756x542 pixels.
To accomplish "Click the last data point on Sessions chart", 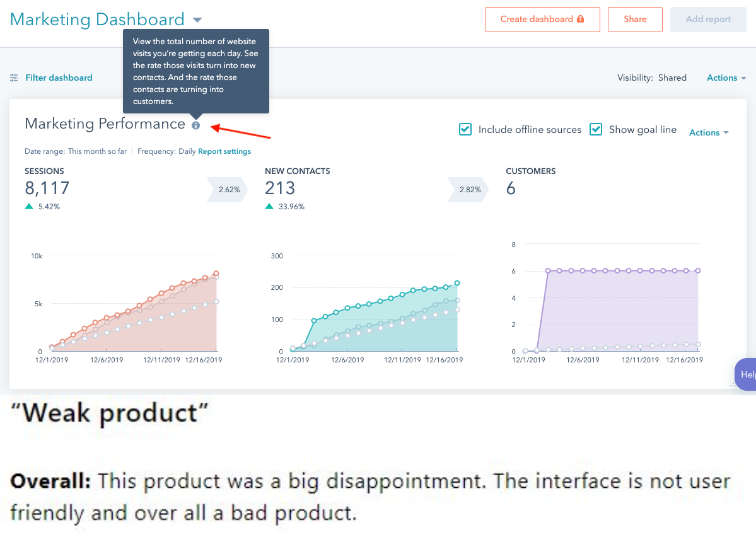I will (x=216, y=274).
